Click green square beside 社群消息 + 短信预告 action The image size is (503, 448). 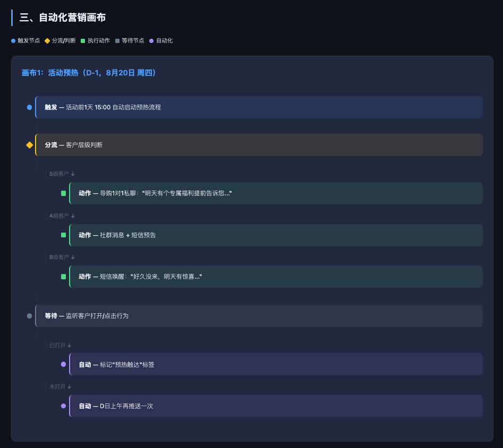pos(64,235)
